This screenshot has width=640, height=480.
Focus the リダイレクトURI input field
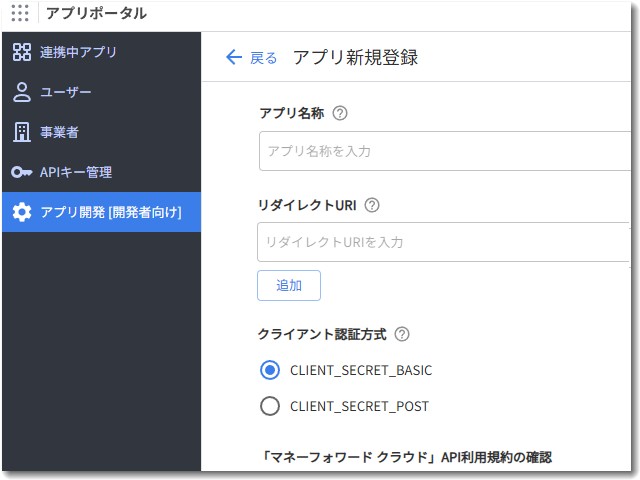click(442, 242)
